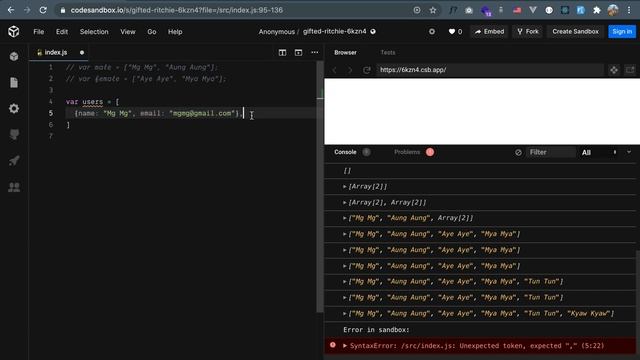The image size is (640, 360).
Task: Click the console Filter input field
Action: tap(551, 152)
